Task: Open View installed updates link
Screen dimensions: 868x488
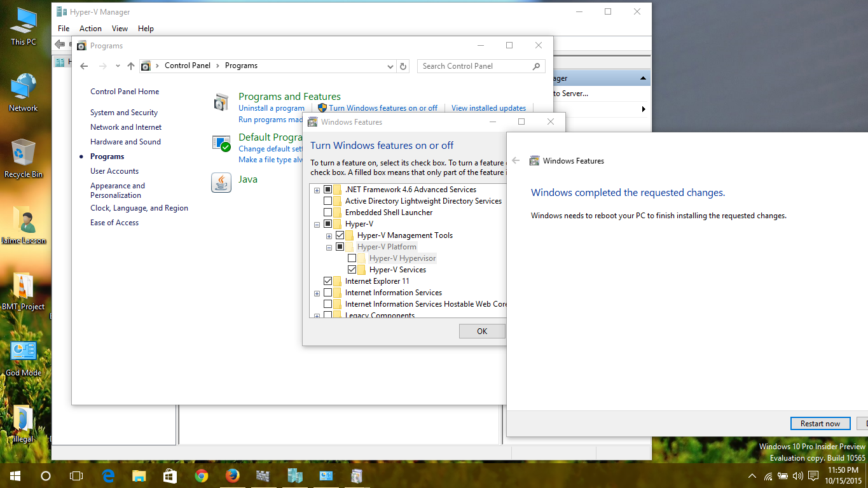Action: click(x=488, y=108)
